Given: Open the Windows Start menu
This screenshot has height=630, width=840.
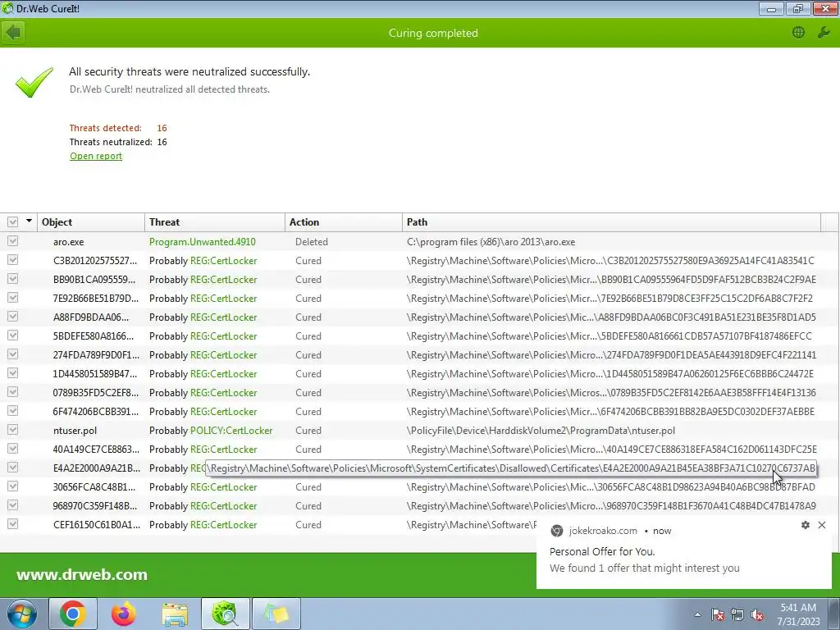Looking at the screenshot, I should point(21,614).
